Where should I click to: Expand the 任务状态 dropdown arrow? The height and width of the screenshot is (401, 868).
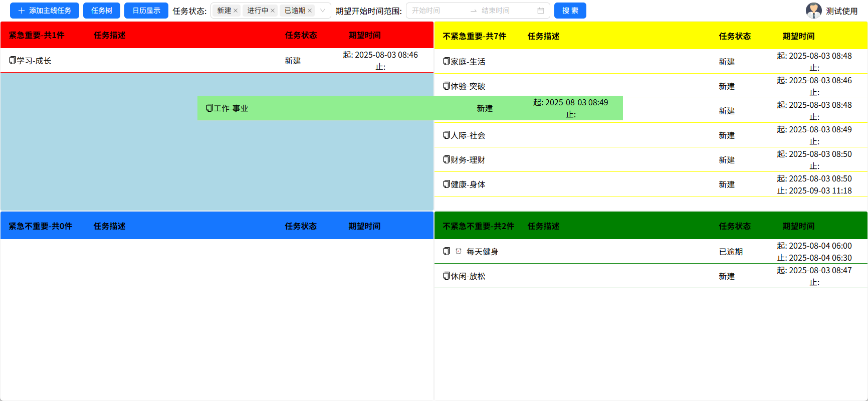(x=323, y=11)
